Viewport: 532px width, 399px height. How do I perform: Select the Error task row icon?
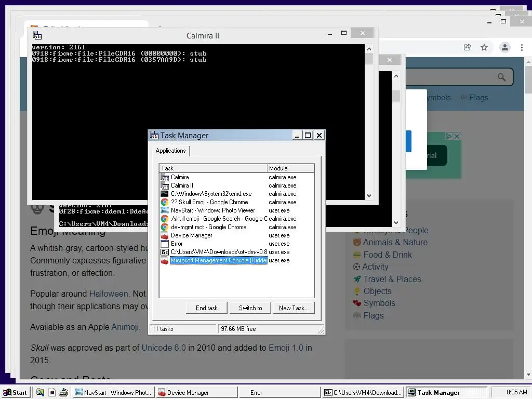(165, 244)
